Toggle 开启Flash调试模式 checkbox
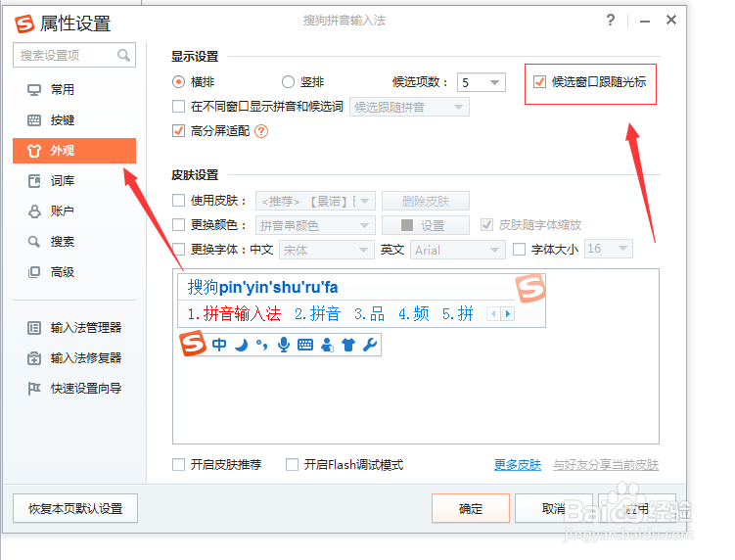Screen dimensions: 735x560 pos(292,465)
